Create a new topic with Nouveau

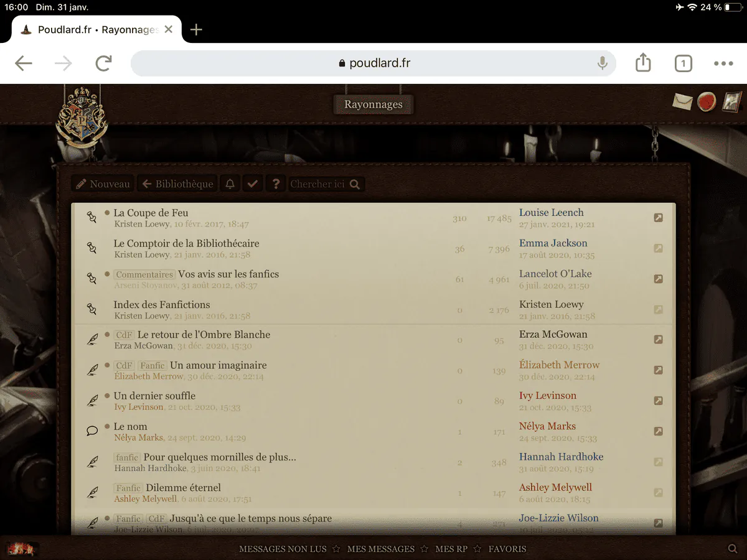coord(103,184)
